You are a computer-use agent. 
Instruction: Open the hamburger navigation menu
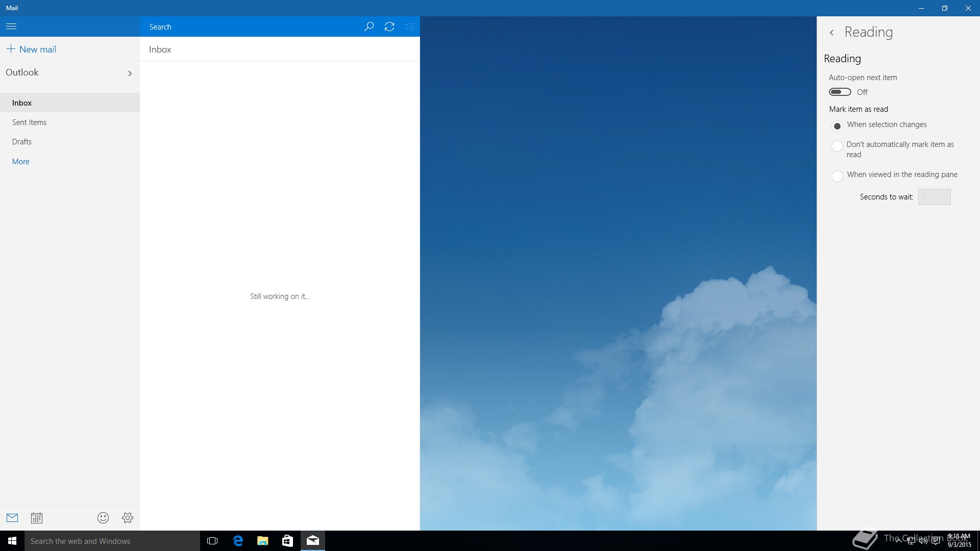pyautogui.click(x=11, y=27)
